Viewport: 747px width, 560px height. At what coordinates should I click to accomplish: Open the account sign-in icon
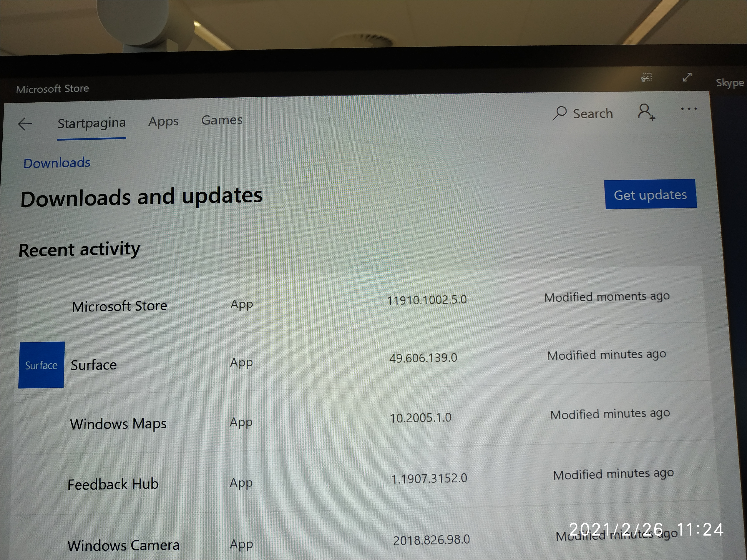(646, 112)
